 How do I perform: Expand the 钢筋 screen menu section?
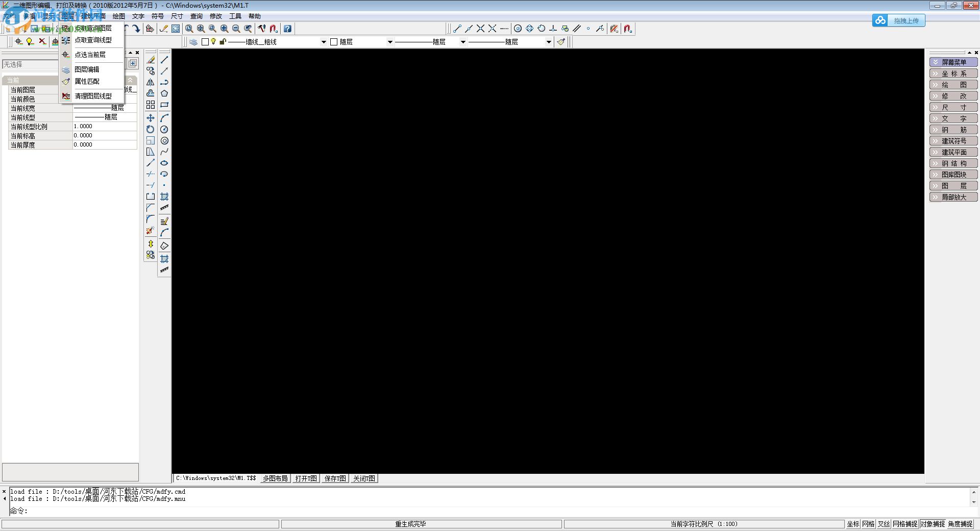pos(953,130)
